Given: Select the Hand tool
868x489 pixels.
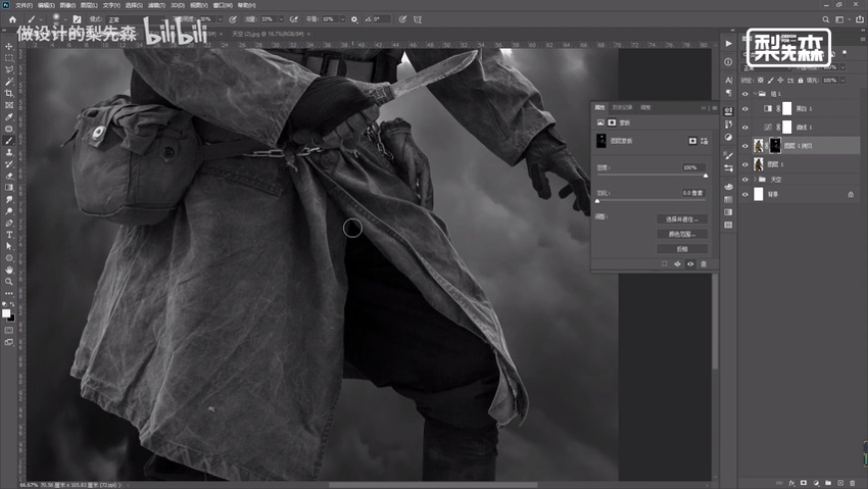Looking at the screenshot, I should point(9,269).
